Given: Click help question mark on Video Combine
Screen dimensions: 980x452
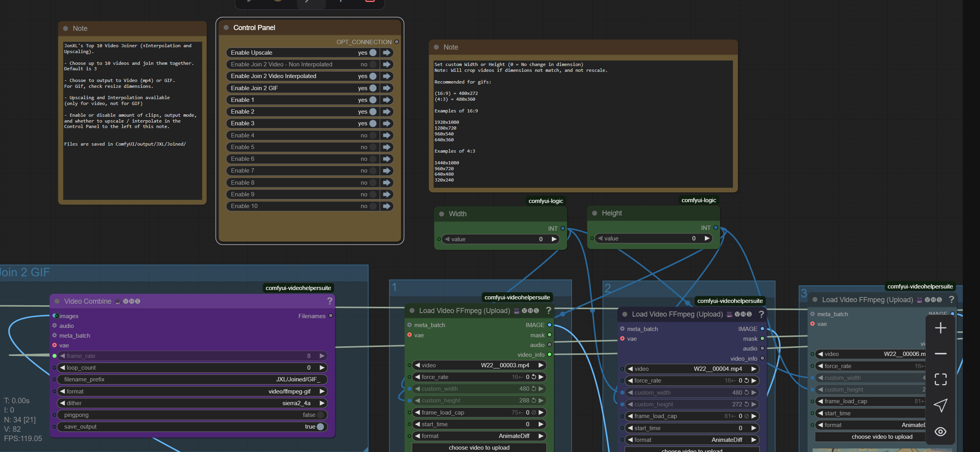Looking at the screenshot, I should (329, 301).
